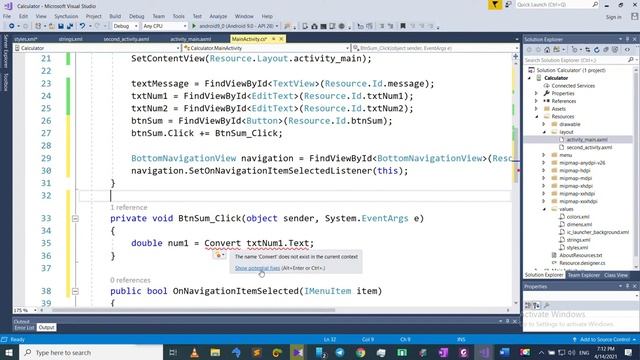This screenshot has width=640, height=360.
Task: Open Word from the taskbar
Action: pyautogui.click(x=505, y=352)
